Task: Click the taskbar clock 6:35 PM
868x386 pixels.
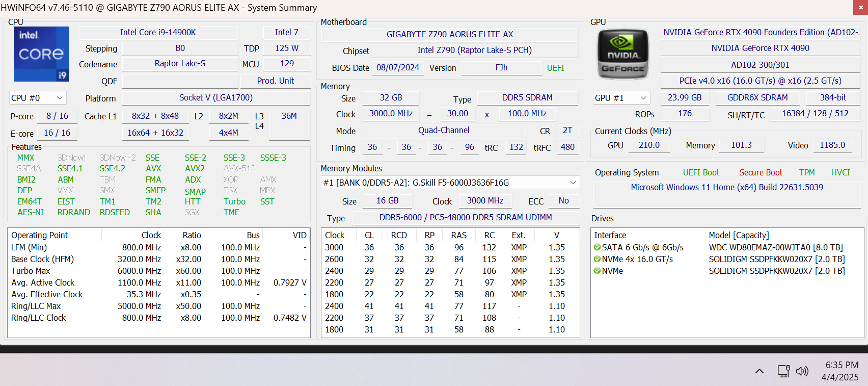Action: click(842, 365)
